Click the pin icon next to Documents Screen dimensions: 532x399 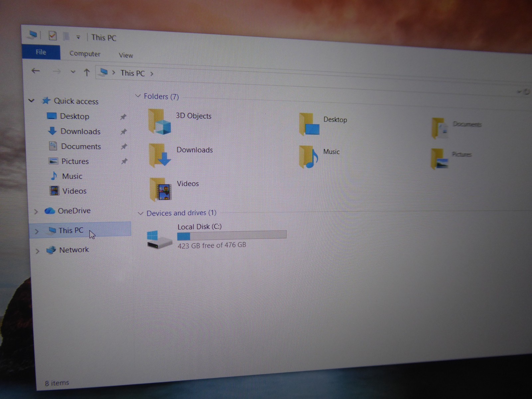coord(124,146)
